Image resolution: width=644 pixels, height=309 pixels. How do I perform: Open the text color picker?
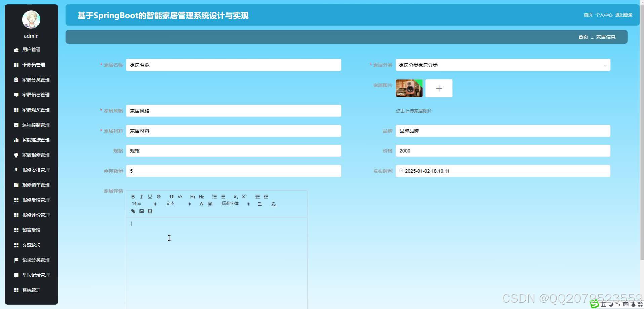[201, 204]
